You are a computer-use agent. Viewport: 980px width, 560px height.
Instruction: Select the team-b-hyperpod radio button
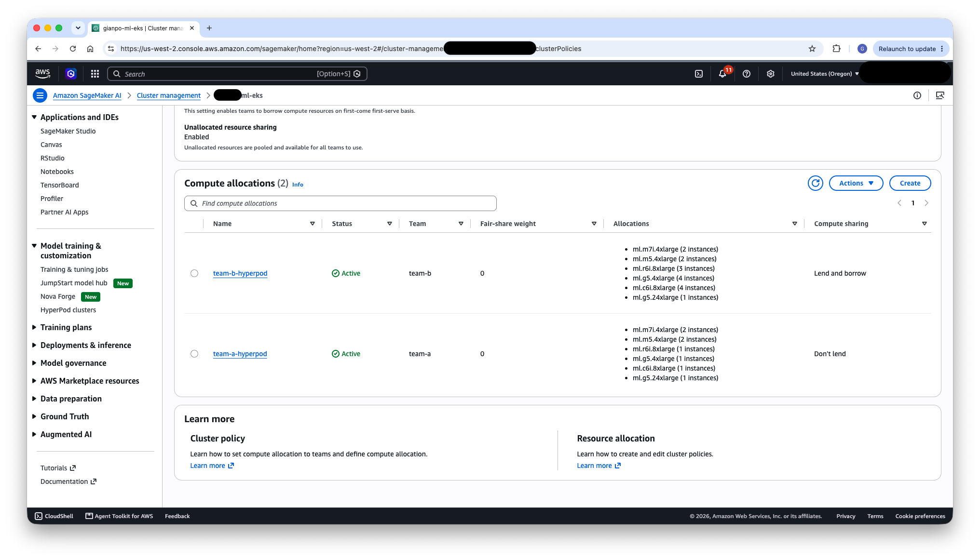coord(194,273)
